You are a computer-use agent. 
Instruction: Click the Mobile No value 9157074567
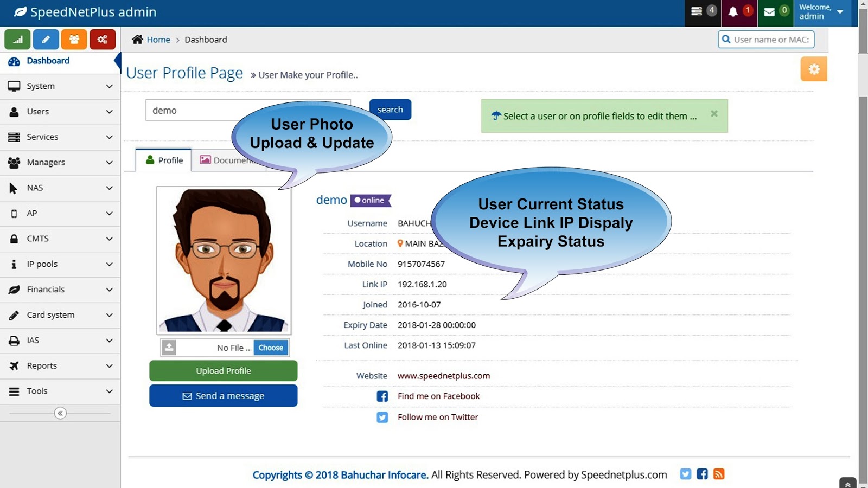click(x=421, y=264)
